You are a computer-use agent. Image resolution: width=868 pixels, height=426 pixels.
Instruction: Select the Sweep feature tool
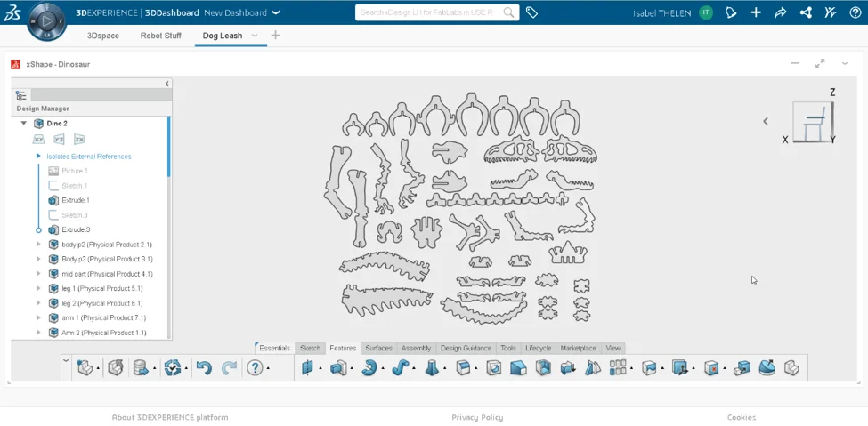click(401, 368)
